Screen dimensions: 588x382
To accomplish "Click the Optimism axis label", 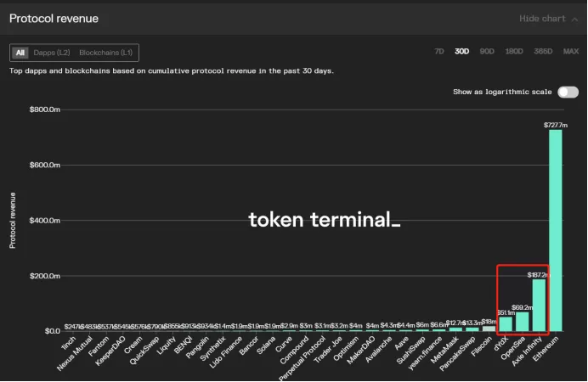I will point(346,349).
